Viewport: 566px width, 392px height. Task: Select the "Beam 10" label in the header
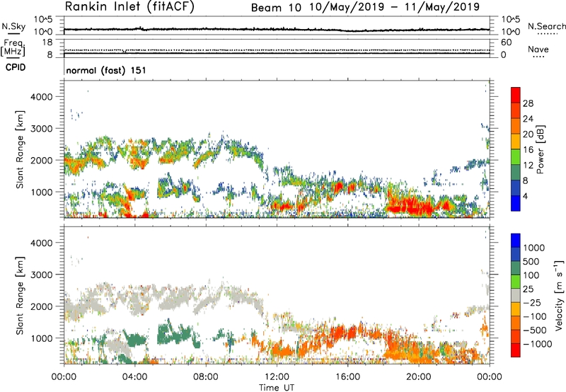276,8
